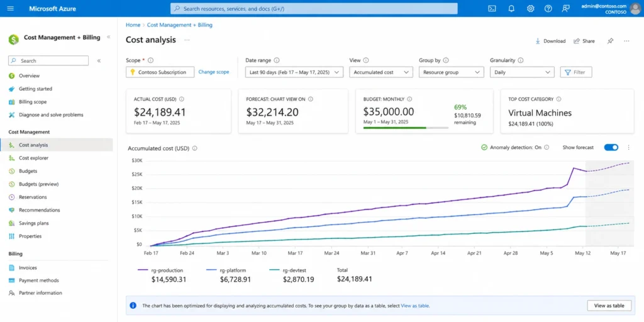
Task: Click the Share button
Action: [x=584, y=41]
